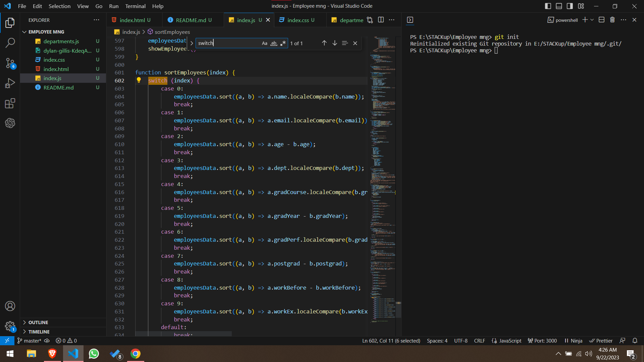Toggle primary side bar visibility

(548, 6)
